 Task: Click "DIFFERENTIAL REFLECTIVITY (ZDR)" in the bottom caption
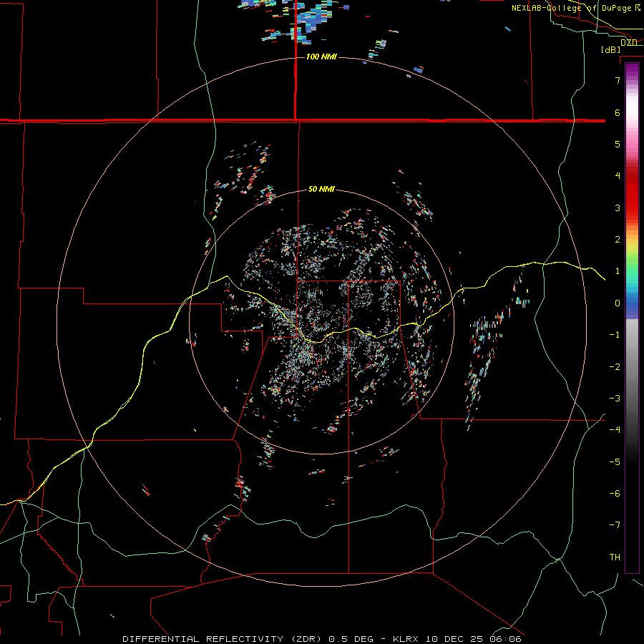pyautogui.click(x=223, y=639)
